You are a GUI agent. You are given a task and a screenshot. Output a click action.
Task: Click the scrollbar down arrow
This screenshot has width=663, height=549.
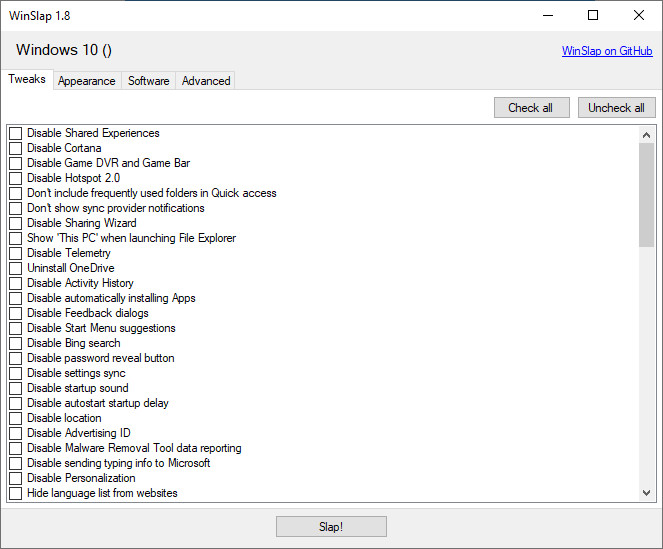pyautogui.click(x=646, y=493)
